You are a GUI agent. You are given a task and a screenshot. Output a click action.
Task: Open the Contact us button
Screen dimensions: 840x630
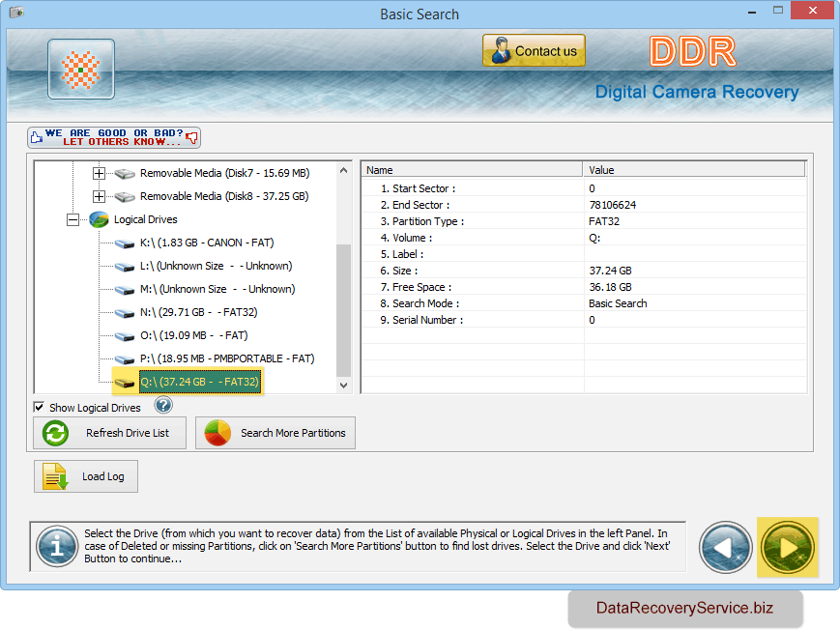click(534, 50)
